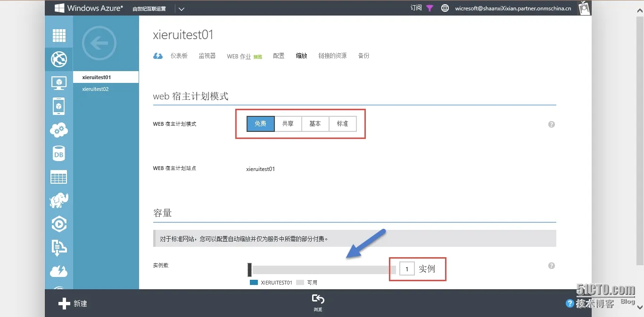Open the language globe icon in header
This screenshot has height=317, width=644.
[445, 8]
